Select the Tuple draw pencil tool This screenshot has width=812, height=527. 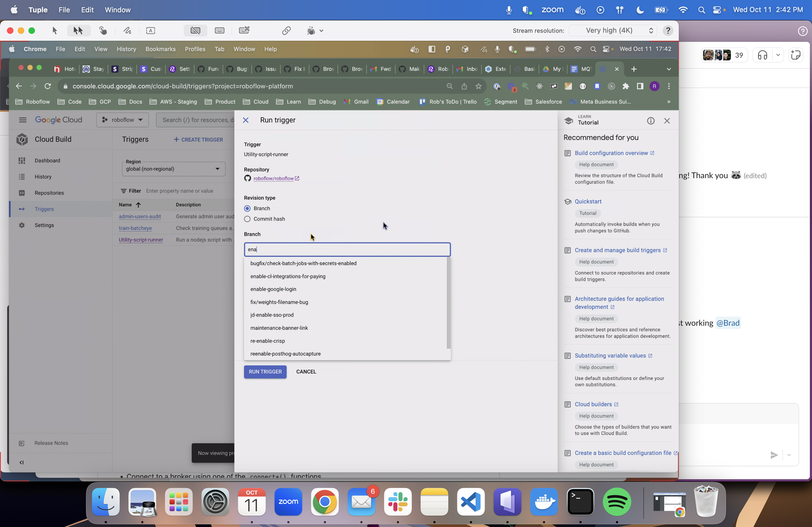pos(127,31)
